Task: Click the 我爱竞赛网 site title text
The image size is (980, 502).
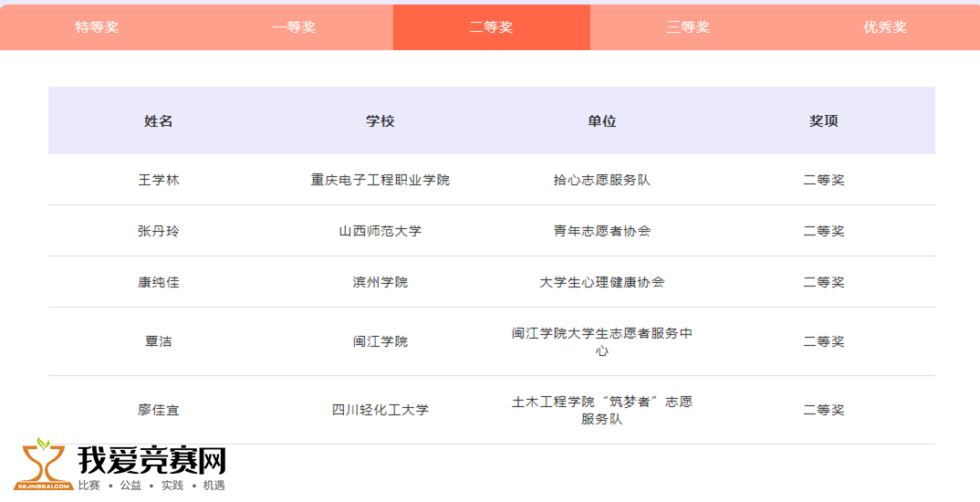Action: (x=151, y=461)
